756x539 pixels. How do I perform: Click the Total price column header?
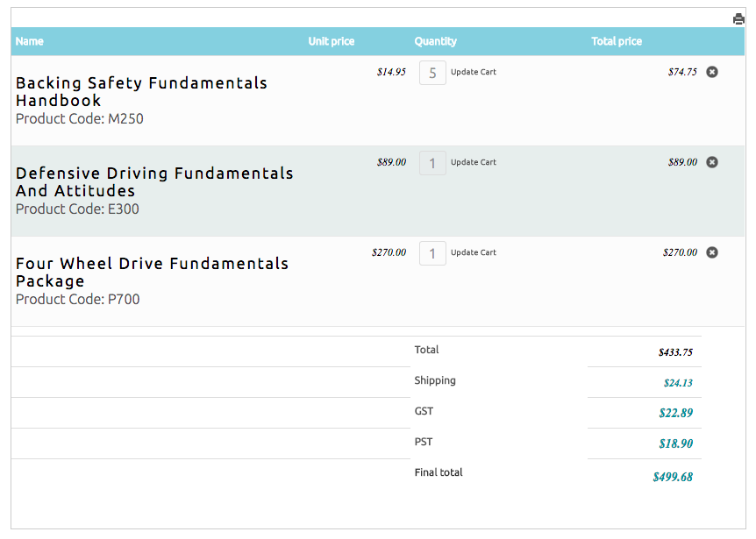click(617, 41)
